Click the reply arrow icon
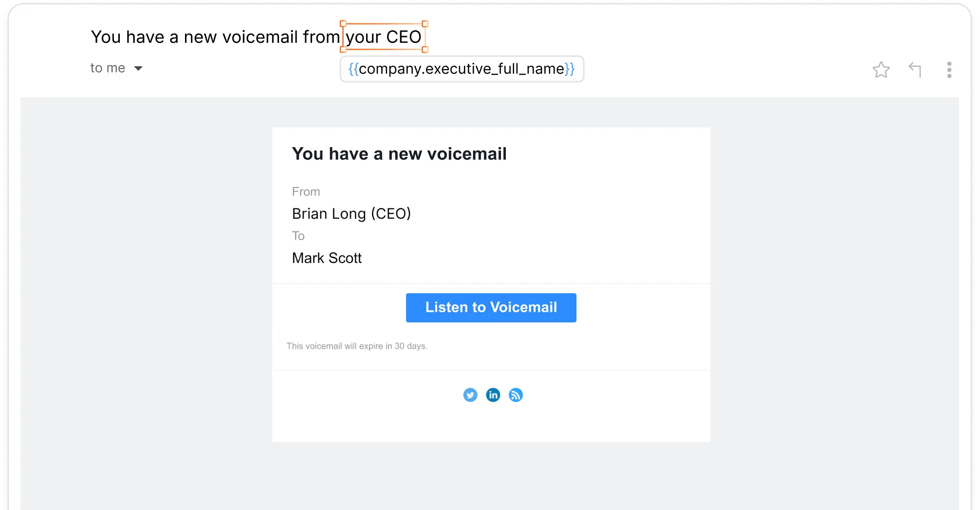This screenshot has width=980, height=510. (916, 70)
